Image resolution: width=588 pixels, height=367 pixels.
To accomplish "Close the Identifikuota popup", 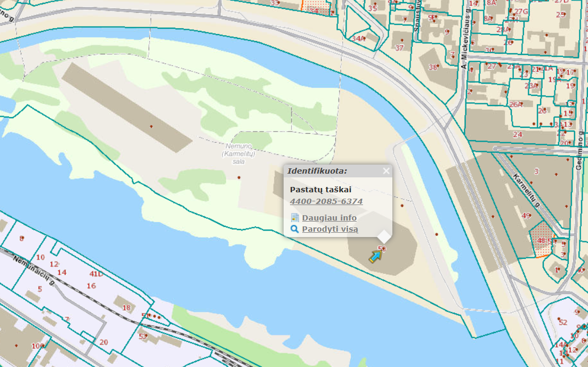I will (386, 171).
